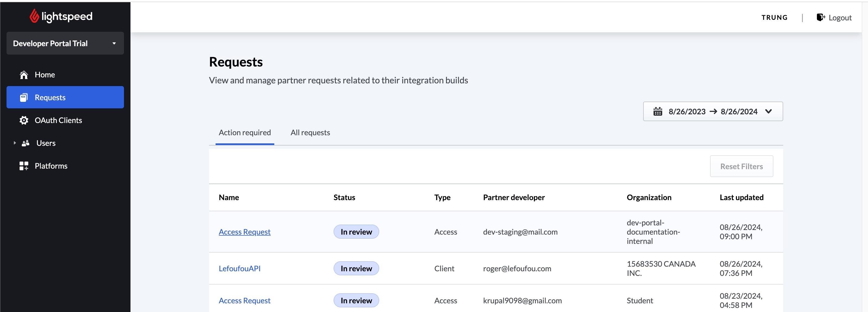Select the Platforms grid icon
The image size is (868, 312).
pos(24,166)
